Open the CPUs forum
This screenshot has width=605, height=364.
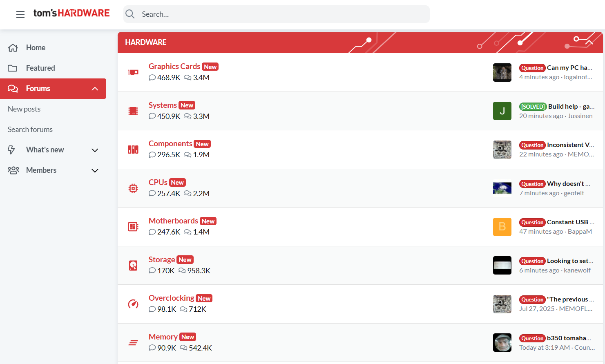pyautogui.click(x=158, y=182)
